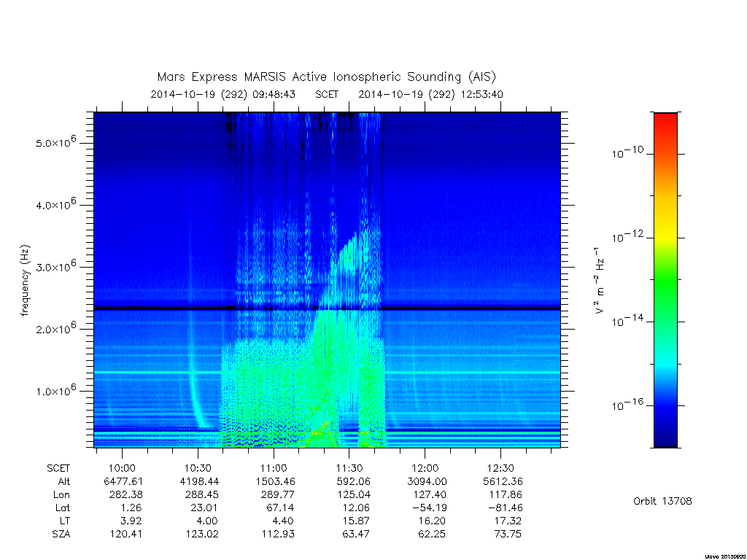Click the SZA row label

coord(61,534)
